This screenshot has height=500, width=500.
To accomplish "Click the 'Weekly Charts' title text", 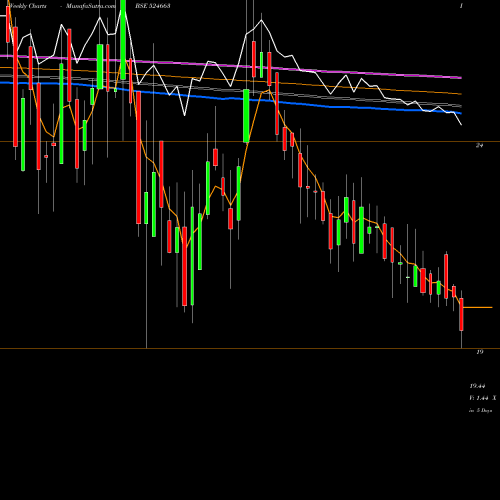I will tap(28, 6).
